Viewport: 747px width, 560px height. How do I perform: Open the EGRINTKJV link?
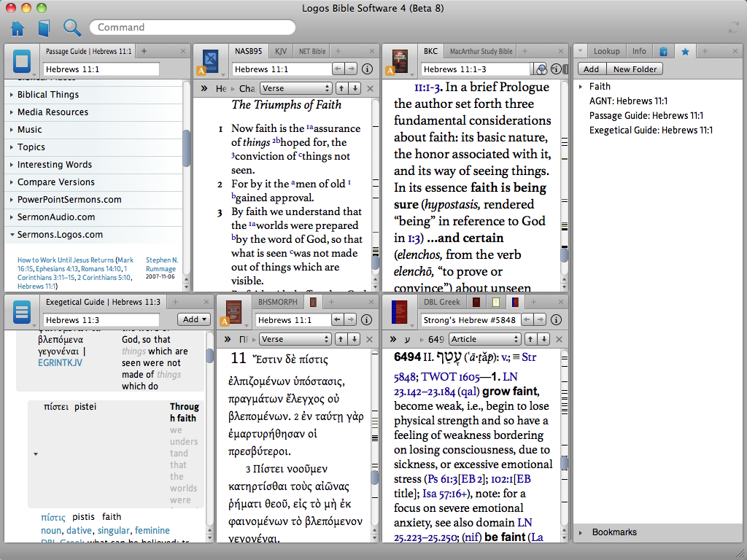(x=60, y=363)
